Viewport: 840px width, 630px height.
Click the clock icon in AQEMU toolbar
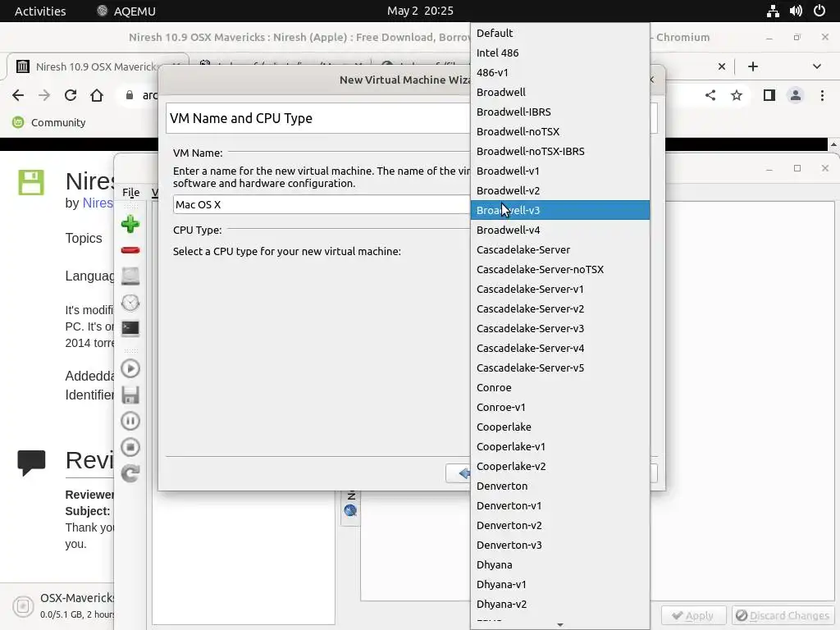pyautogui.click(x=130, y=303)
